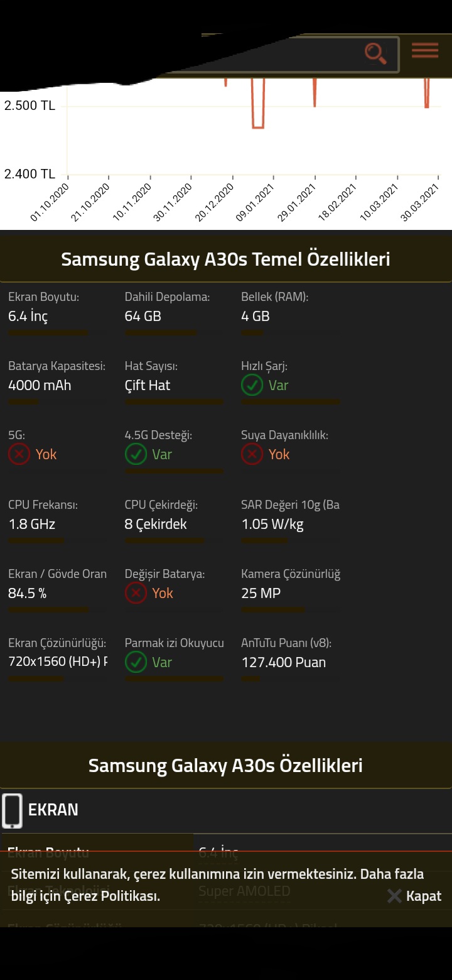
Task: Open the hamburger menu
Action: [x=425, y=51]
